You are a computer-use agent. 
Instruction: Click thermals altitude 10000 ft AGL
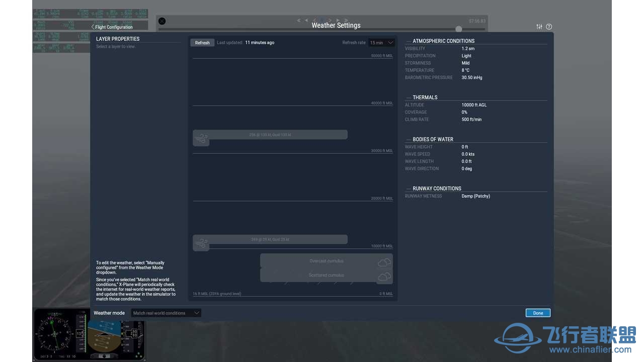click(474, 105)
